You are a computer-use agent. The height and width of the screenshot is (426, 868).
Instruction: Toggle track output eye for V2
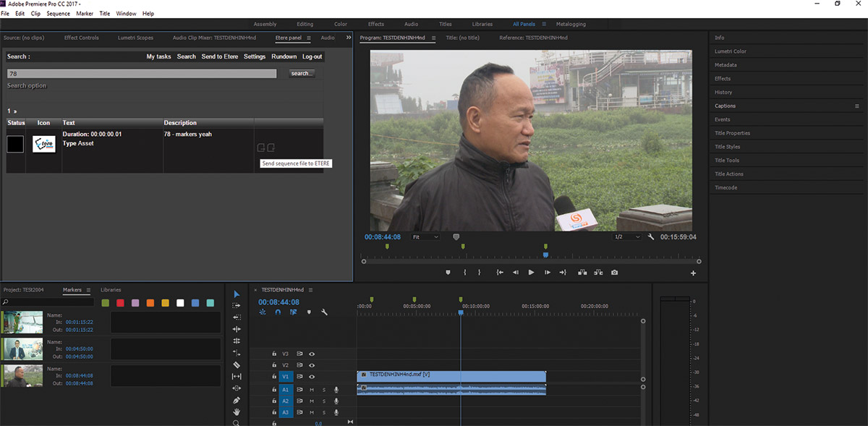click(312, 365)
